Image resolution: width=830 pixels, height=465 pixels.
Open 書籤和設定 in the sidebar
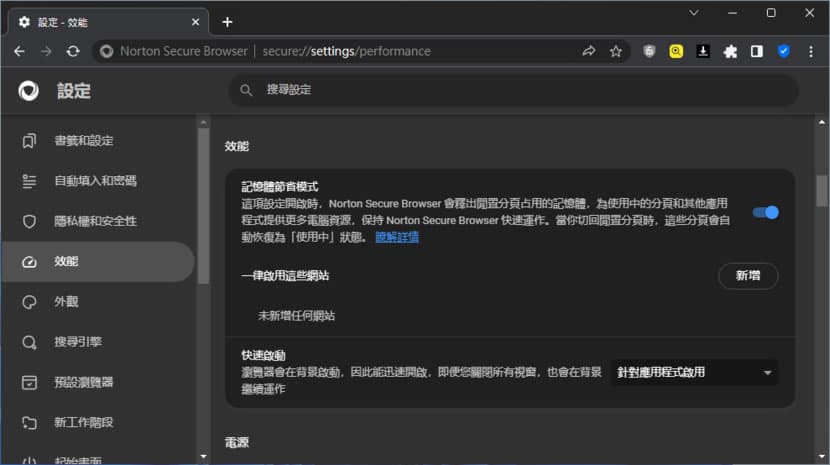(98, 141)
